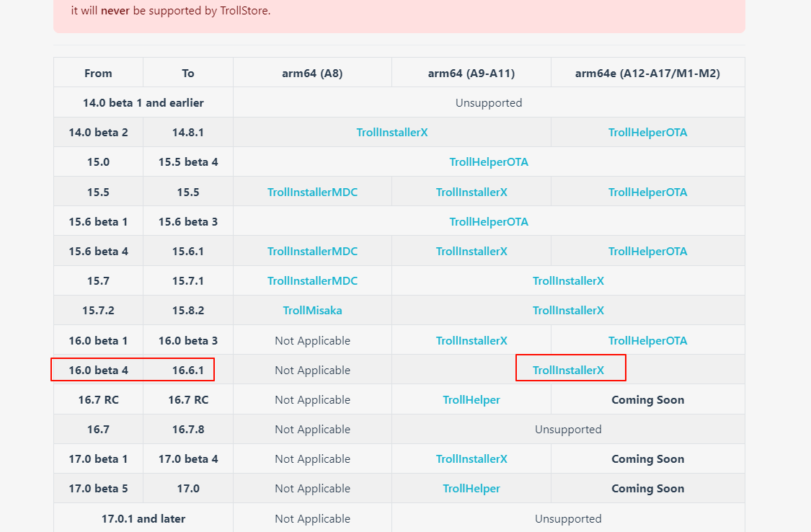Click "Not Applicable" in the 16.0 beta 4 row

click(312, 371)
